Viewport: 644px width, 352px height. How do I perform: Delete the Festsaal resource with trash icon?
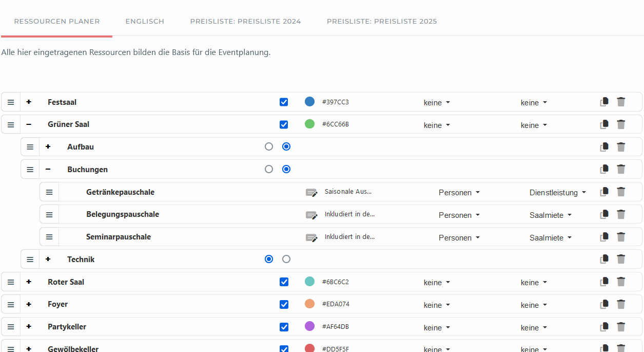click(621, 102)
